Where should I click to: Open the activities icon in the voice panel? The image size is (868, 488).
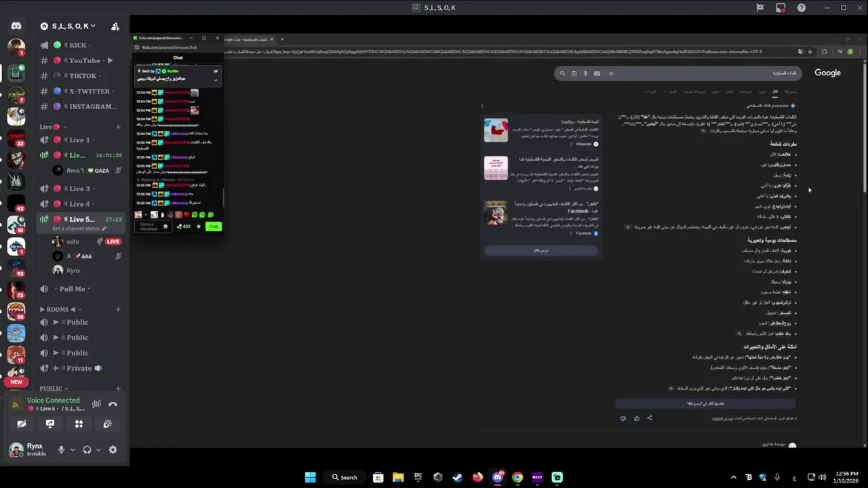pyautogui.click(x=79, y=424)
